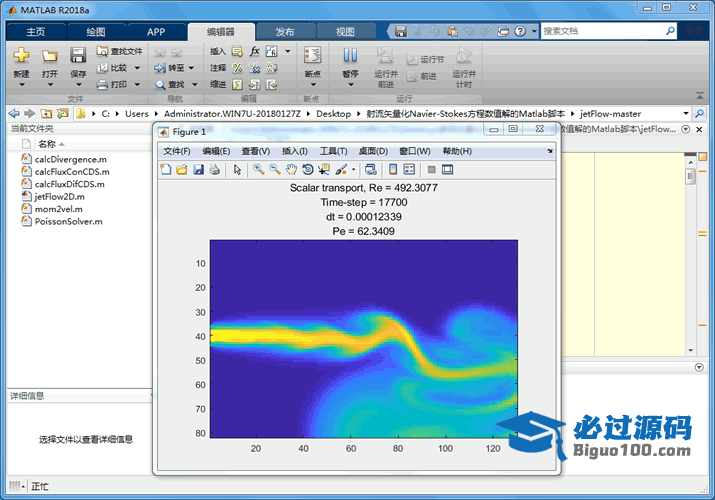Image resolution: width=715 pixels, height=500 pixels.
Task: Click the Hide Plot Tools icon
Action: point(431,170)
